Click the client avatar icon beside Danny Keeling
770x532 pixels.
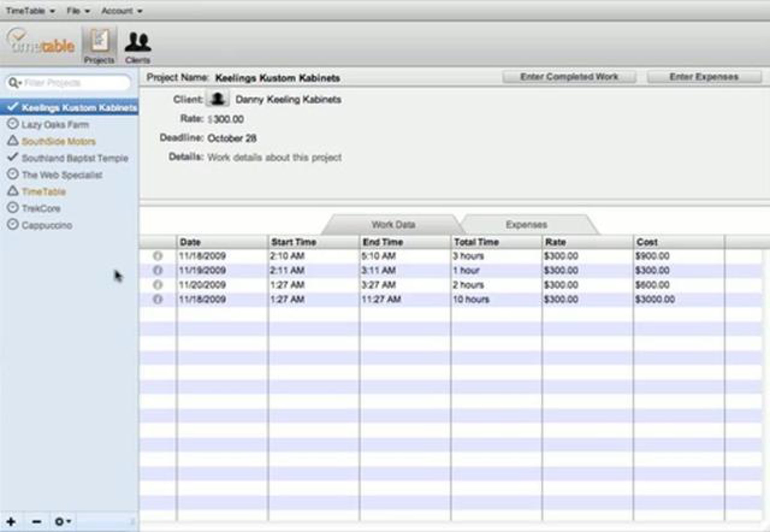click(217, 99)
